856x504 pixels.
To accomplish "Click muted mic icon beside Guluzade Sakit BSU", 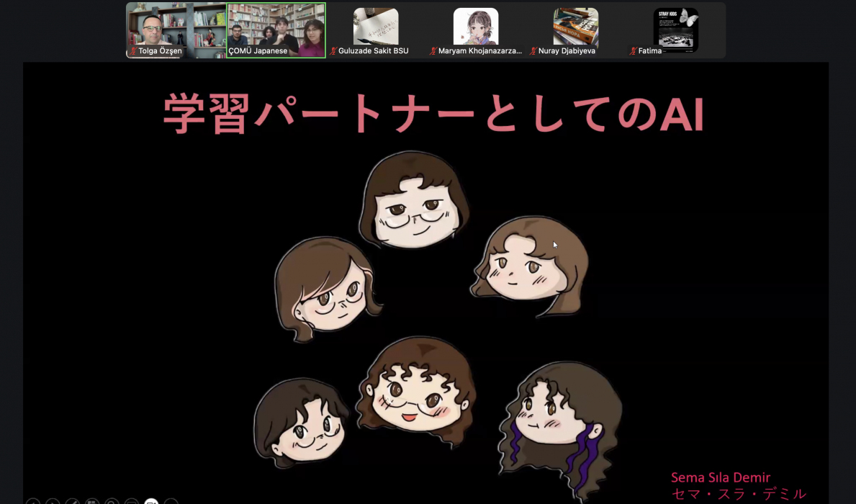I will tap(333, 51).
